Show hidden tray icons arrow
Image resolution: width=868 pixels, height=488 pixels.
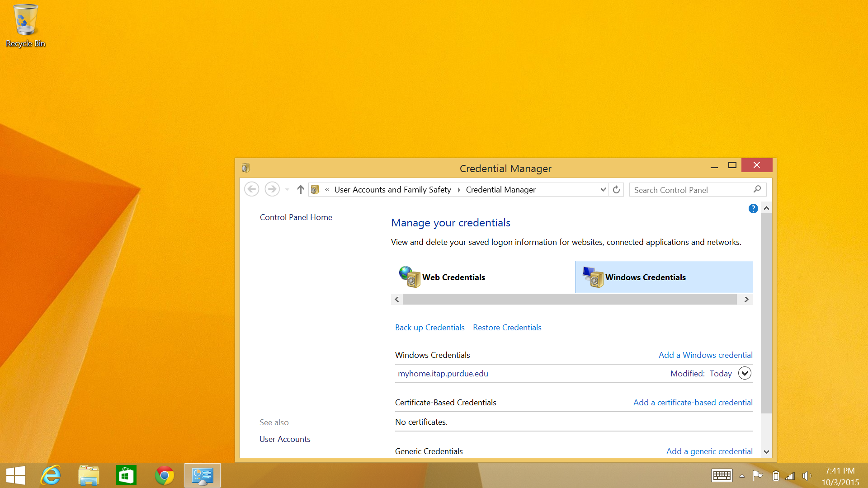742,476
